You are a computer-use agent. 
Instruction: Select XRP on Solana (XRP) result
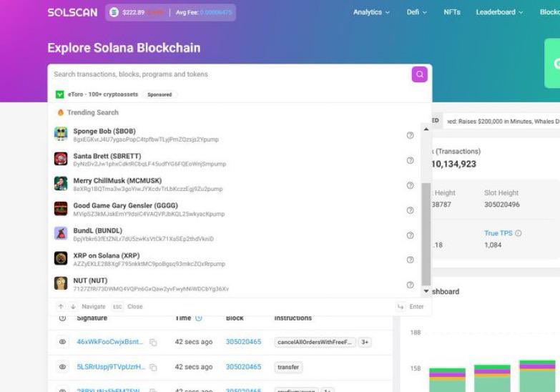pos(235,260)
